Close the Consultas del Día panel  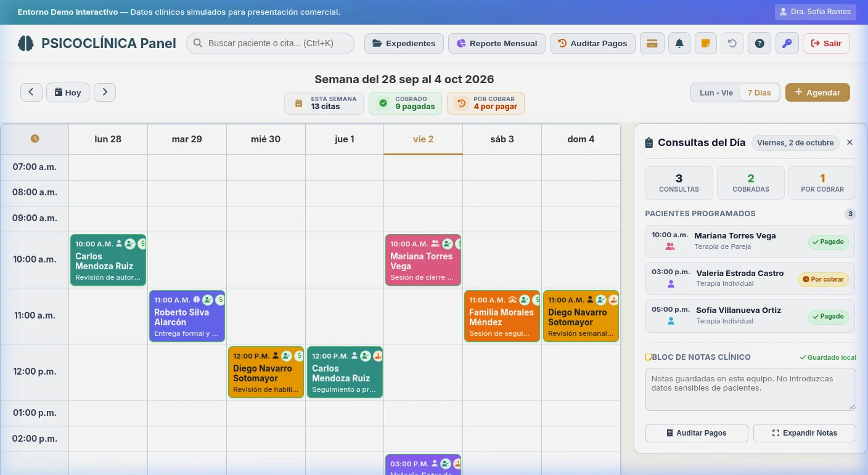point(850,142)
